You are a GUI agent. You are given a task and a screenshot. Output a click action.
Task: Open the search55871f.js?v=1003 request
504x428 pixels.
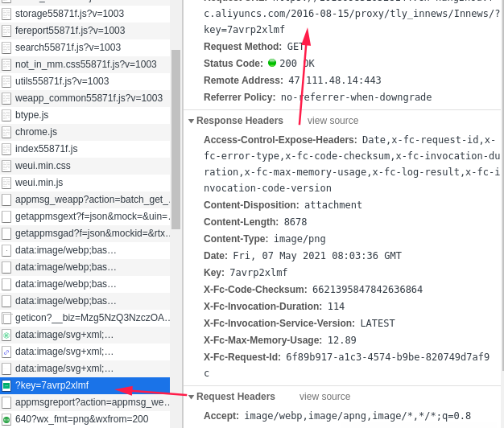pyautogui.click(x=85, y=47)
